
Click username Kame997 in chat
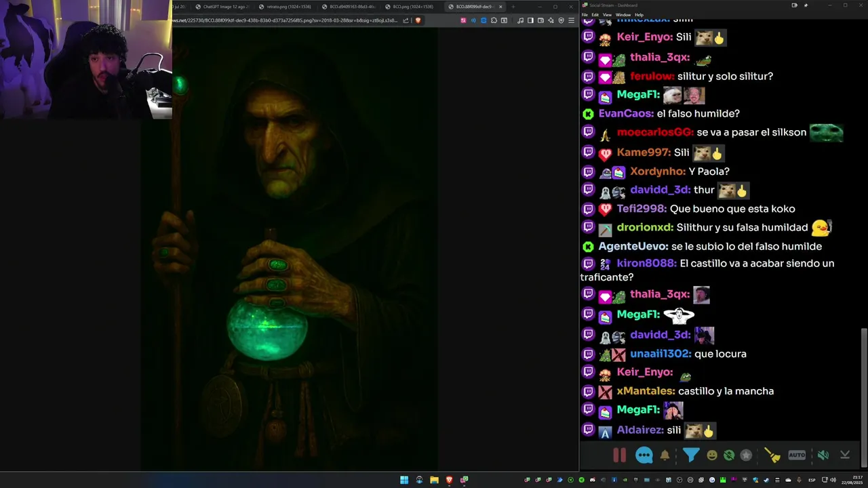tap(644, 153)
